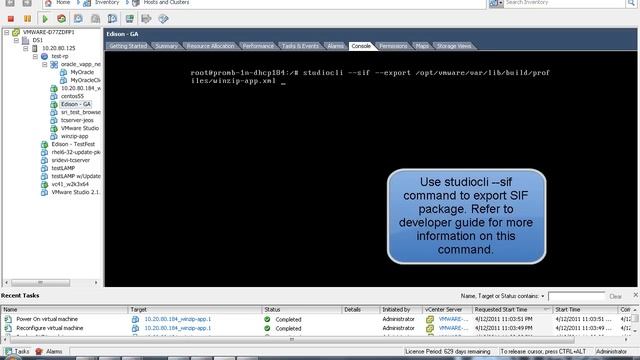Switch to the Maps tab
This screenshot has width=640, height=360.
click(422, 46)
